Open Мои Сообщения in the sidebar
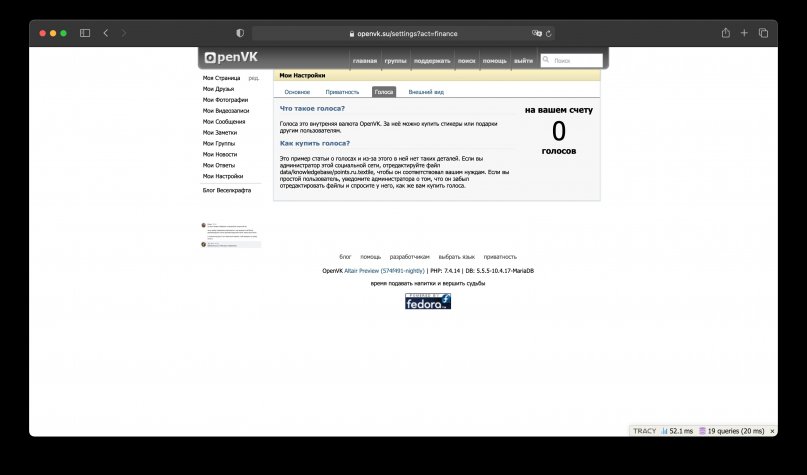This screenshot has height=475, width=807. (x=224, y=122)
